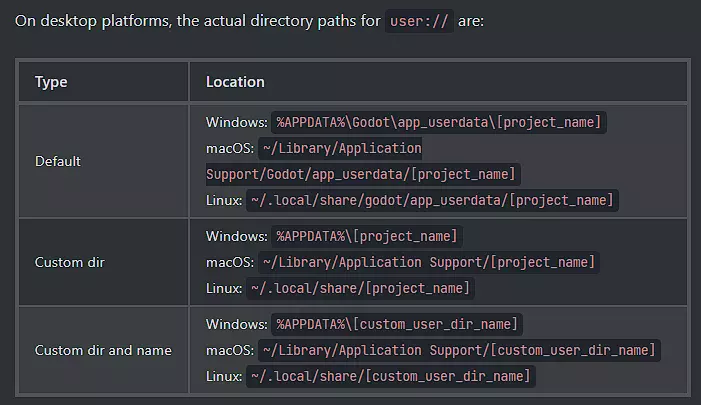Click the Linux ~/.local/share/godot/app_userdata/[project_name] path

point(432,200)
